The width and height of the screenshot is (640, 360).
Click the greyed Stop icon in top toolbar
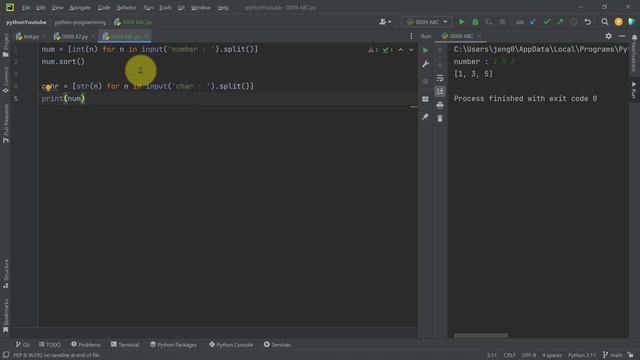[502, 22]
